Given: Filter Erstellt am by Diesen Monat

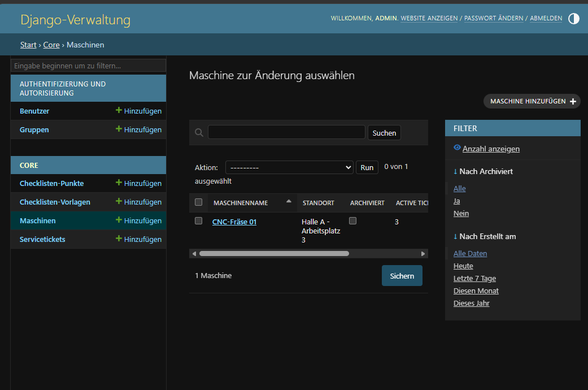Looking at the screenshot, I should 476,291.
